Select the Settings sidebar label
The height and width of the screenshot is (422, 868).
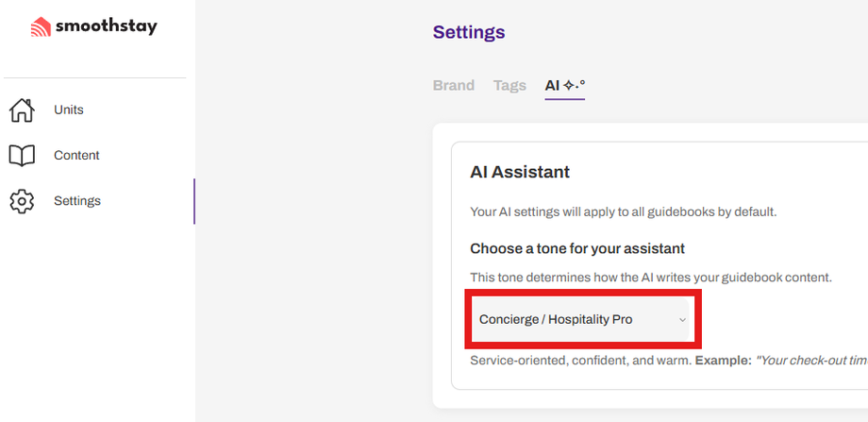pos(77,201)
